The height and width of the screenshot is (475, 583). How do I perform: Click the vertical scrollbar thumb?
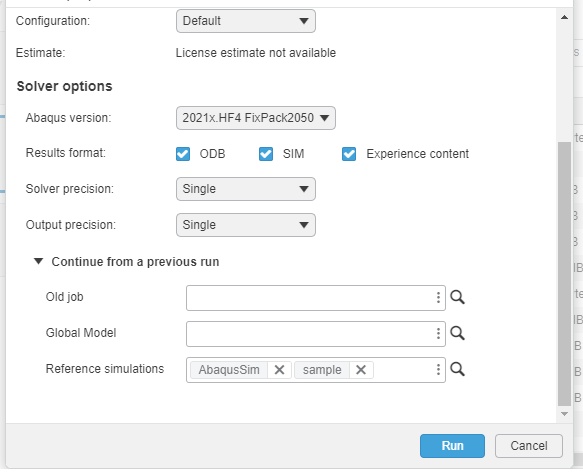click(x=564, y=274)
